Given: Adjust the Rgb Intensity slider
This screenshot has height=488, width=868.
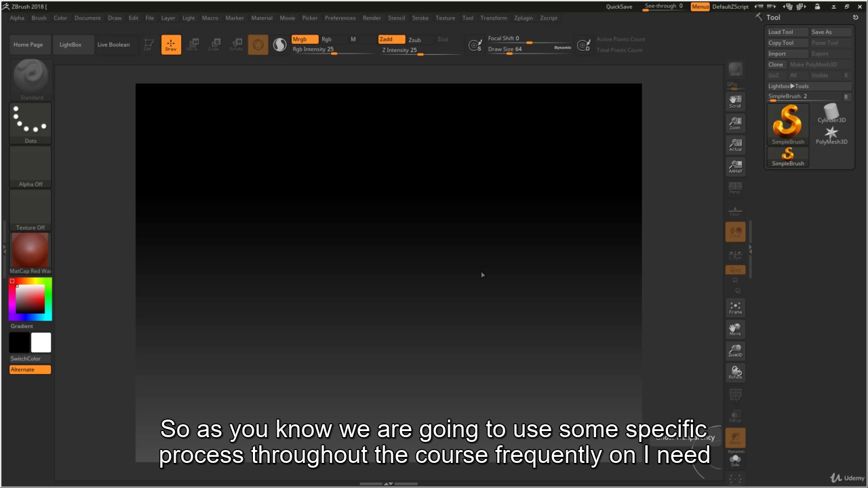Looking at the screenshot, I should (x=332, y=50).
